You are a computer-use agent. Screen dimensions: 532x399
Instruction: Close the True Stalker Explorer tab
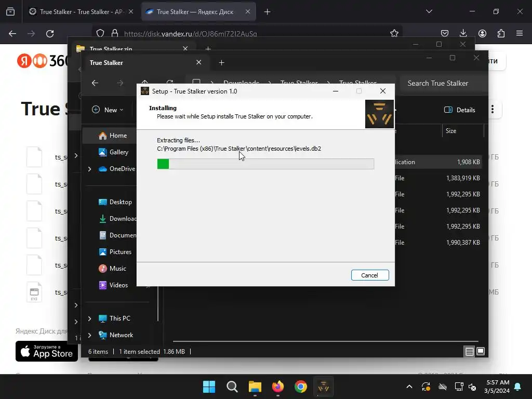pyautogui.click(x=199, y=62)
